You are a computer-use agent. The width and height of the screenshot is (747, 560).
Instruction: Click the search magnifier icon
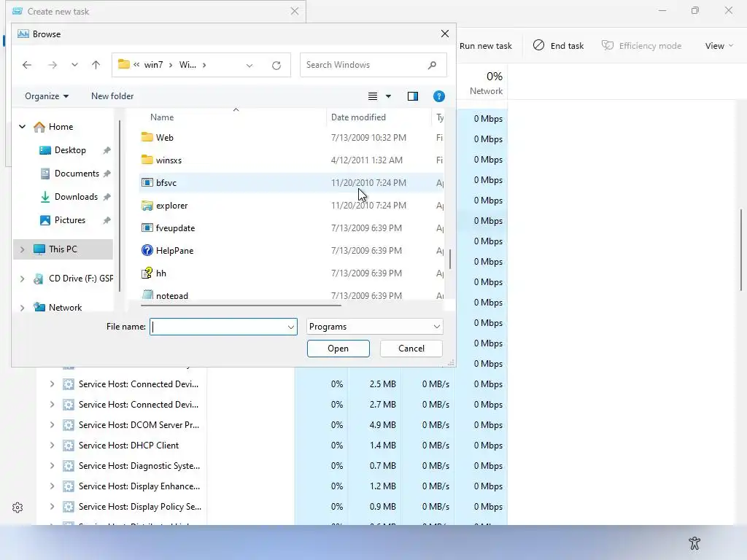point(432,65)
